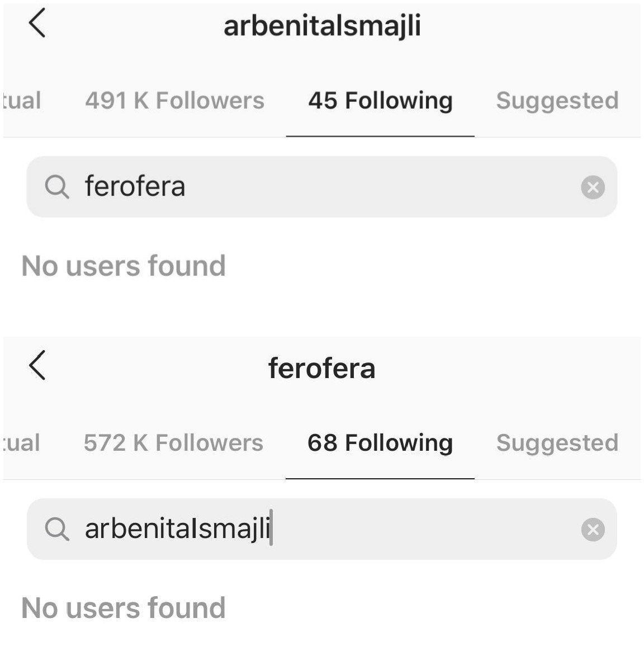Open the 491 K Followers tab
The image size is (644, 670).
coord(174,101)
